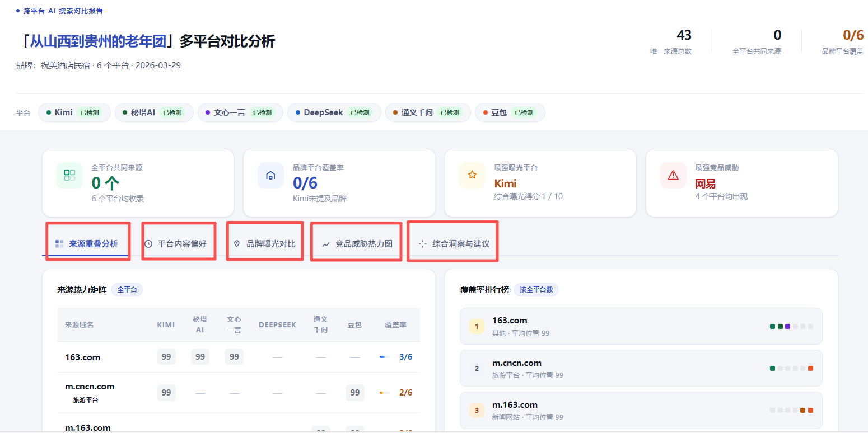Click the star icon in 最强曝光平台 card
This screenshot has height=433, width=868.
(472, 175)
